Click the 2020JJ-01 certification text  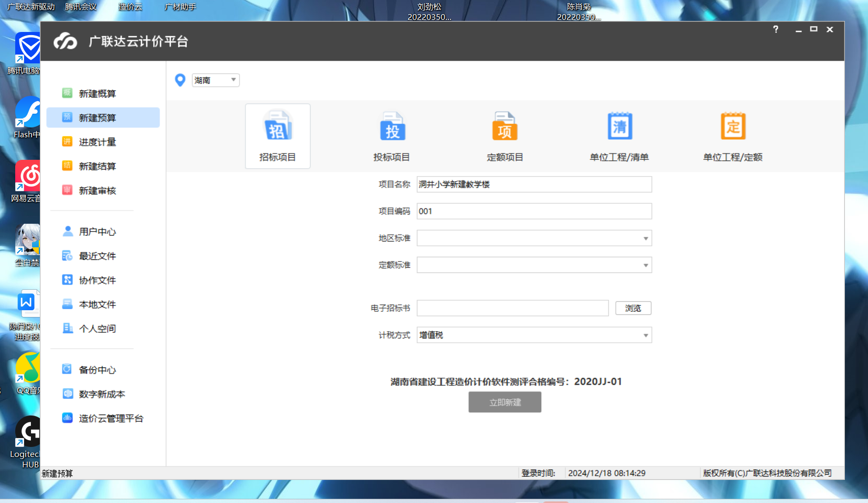pyautogui.click(x=598, y=381)
